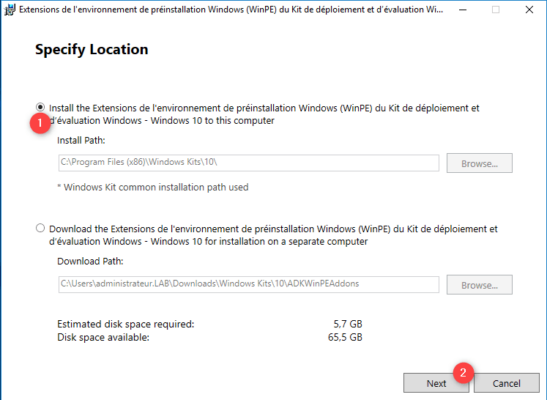Image resolution: width=547 pixels, height=400 pixels.
Task: Select the Download for separate computer radio button
Action: coord(40,228)
